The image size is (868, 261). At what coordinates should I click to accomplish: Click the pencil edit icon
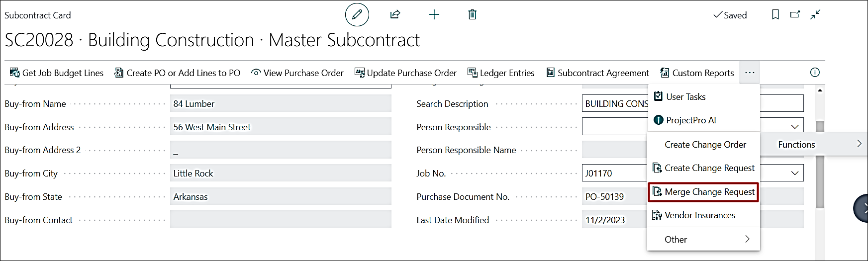tap(357, 15)
